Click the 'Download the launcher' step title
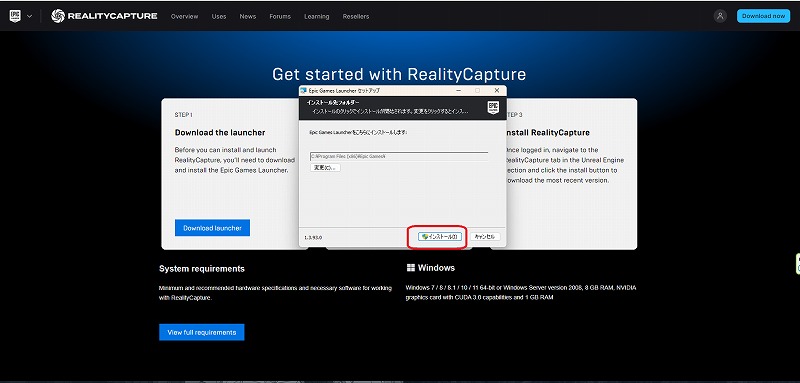The width and height of the screenshot is (800, 383). (220, 132)
